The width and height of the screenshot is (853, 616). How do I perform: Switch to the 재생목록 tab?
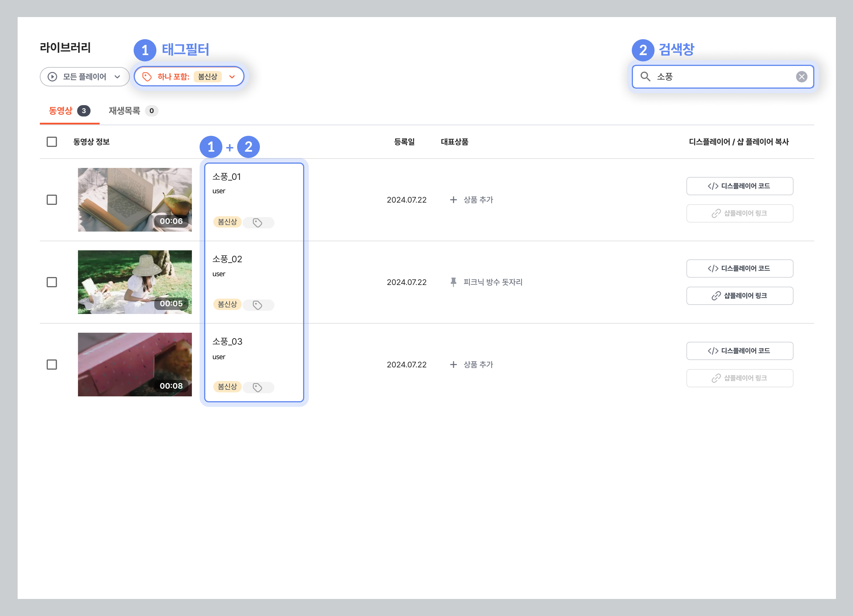133,111
